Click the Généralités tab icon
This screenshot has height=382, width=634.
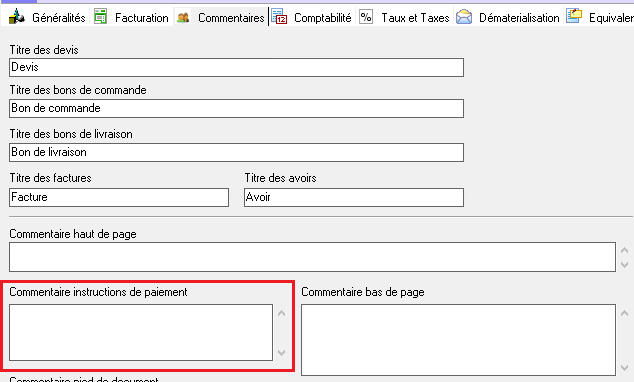[17, 17]
